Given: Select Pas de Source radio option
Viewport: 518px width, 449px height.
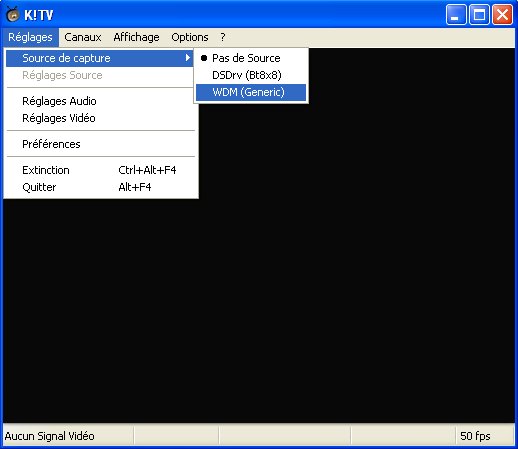Looking at the screenshot, I should [251, 58].
